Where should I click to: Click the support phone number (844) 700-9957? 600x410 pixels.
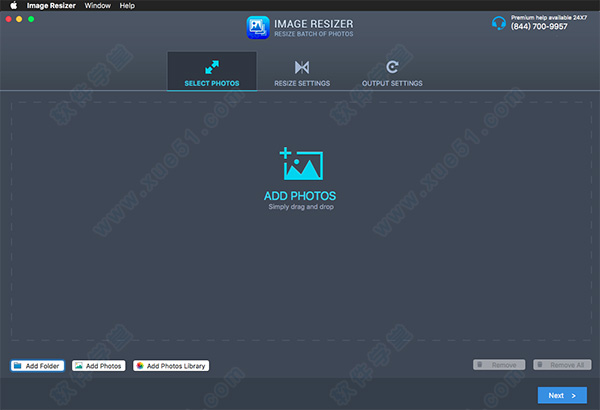[x=539, y=26]
